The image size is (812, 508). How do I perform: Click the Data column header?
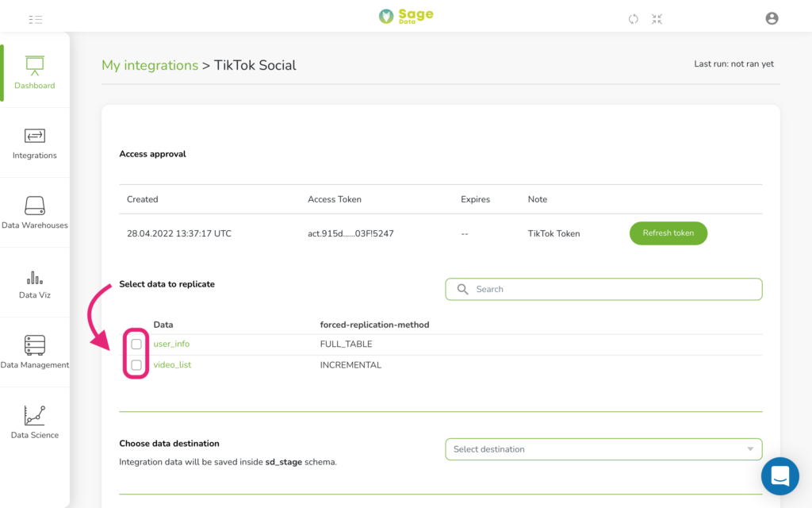(x=163, y=325)
